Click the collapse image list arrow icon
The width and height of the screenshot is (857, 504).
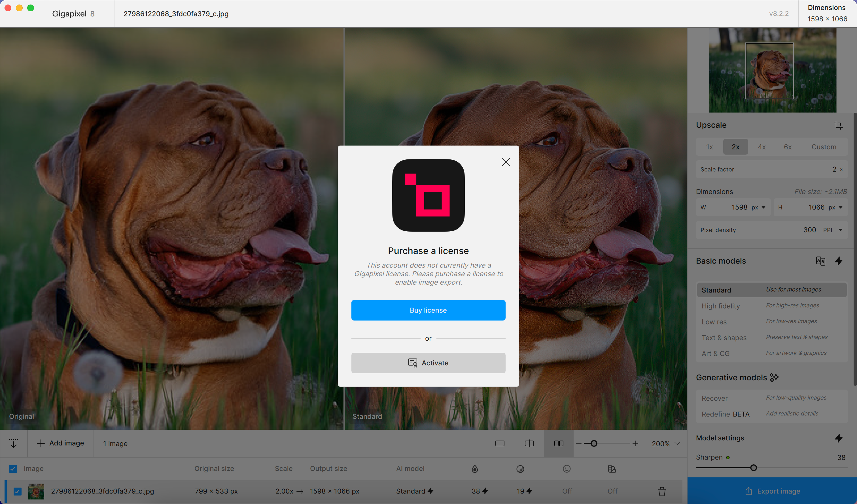point(14,443)
